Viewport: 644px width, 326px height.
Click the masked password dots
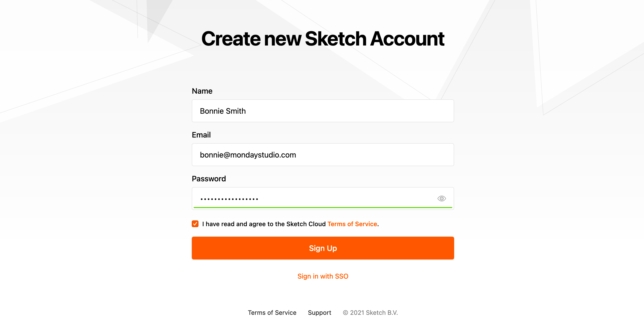pos(229,199)
